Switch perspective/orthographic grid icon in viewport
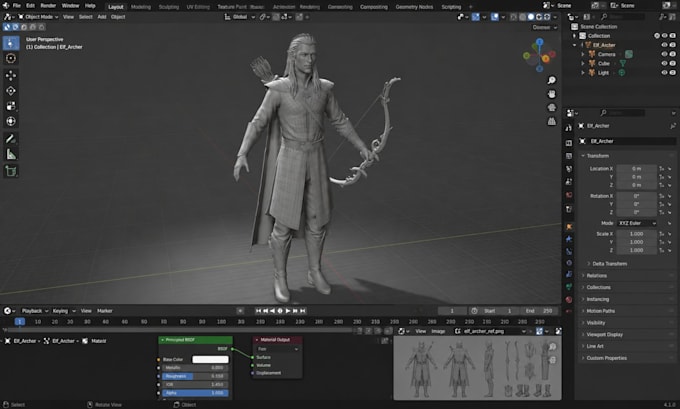The height and width of the screenshot is (409, 680). 552,121
